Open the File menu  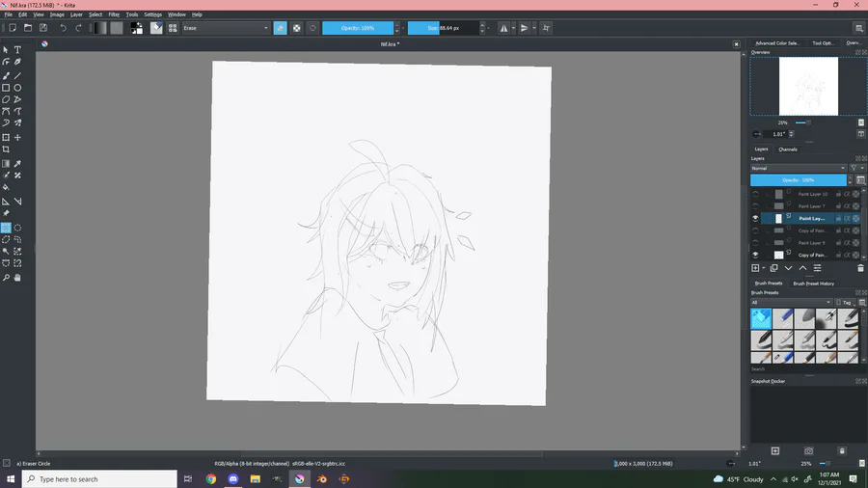[x=9, y=14]
